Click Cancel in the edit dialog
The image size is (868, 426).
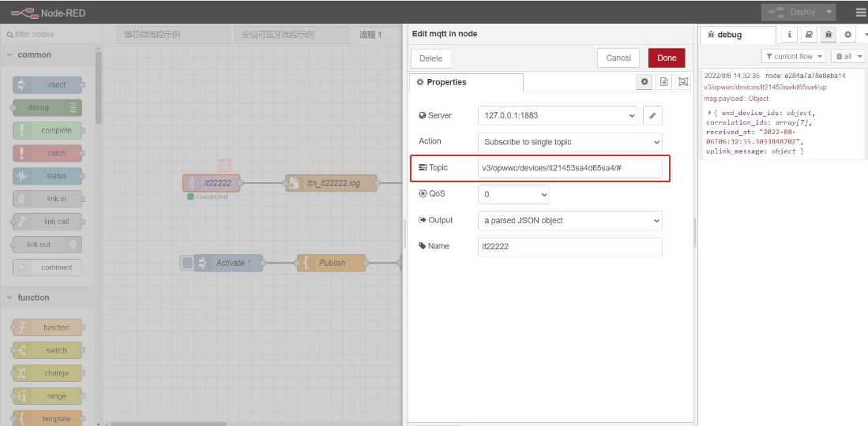coord(618,58)
